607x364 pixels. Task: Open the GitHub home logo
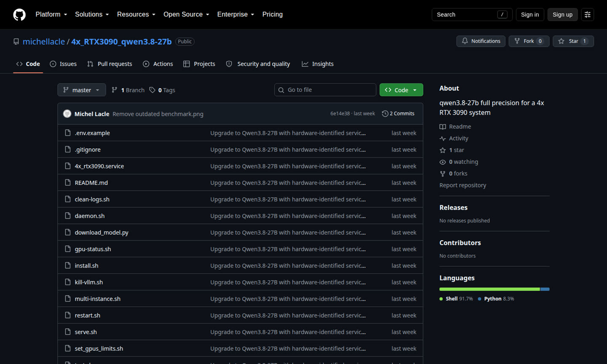pyautogui.click(x=19, y=15)
